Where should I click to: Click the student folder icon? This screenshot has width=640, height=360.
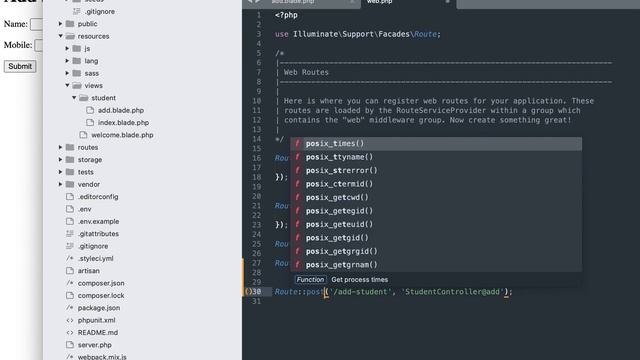[x=84, y=98]
